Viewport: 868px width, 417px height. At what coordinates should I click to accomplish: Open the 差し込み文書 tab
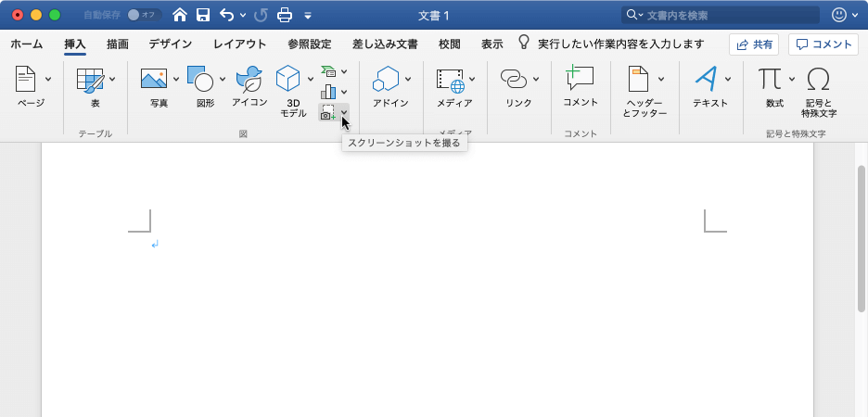point(385,44)
